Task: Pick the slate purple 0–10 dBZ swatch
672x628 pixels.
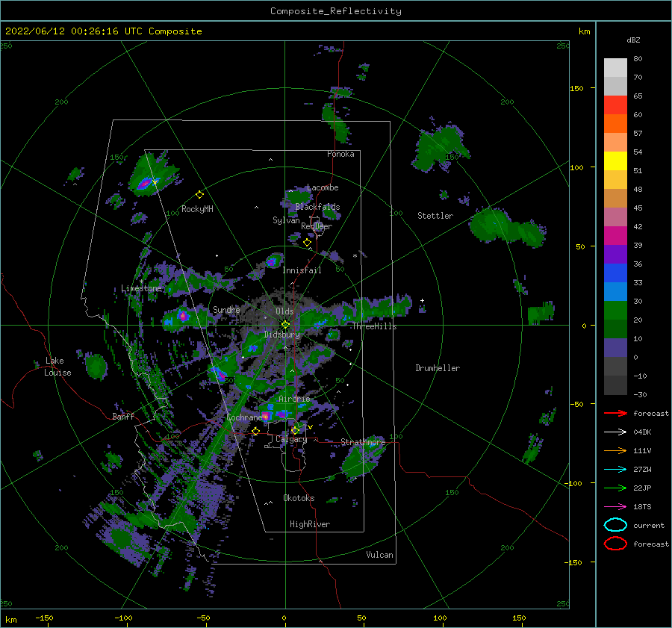Action: [615, 348]
